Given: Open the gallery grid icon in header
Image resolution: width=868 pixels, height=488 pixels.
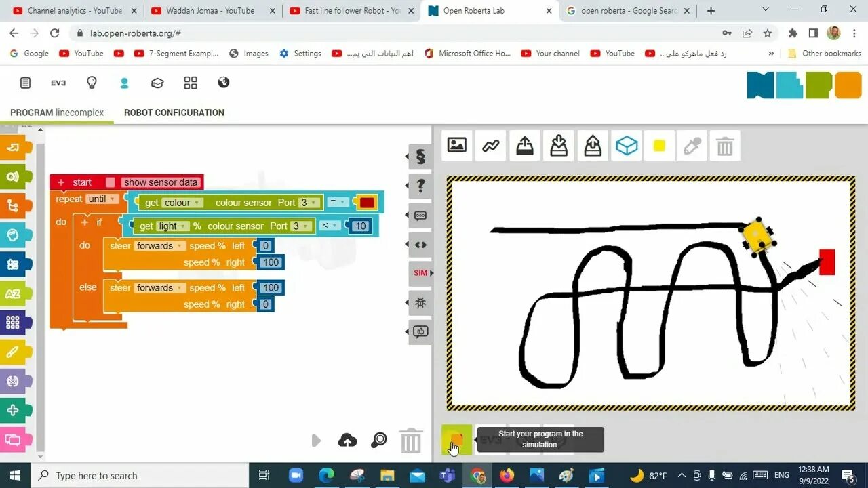Looking at the screenshot, I should pyautogui.click(x=191, y=83).
